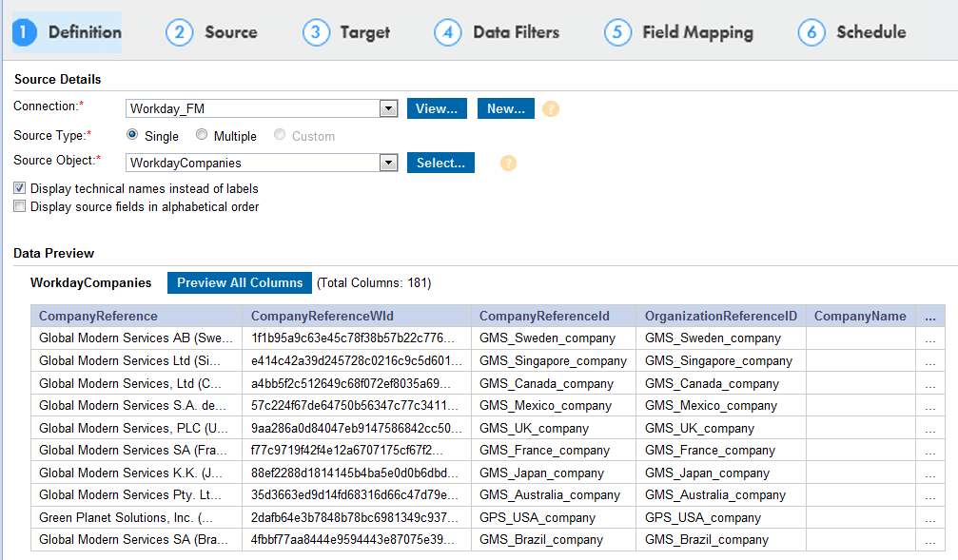Click the ellipsis column header
Screen dimensions: 958x560
click(x=929, y=316)
